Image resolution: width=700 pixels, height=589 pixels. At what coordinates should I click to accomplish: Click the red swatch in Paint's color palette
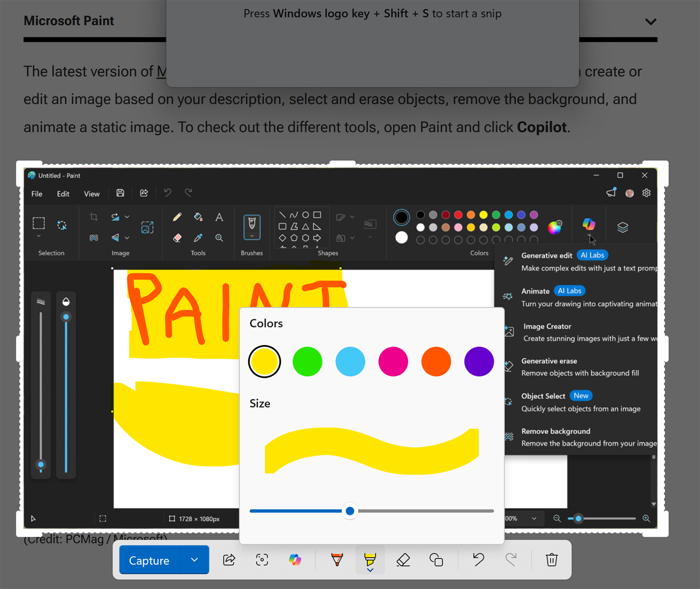point(458,215)
